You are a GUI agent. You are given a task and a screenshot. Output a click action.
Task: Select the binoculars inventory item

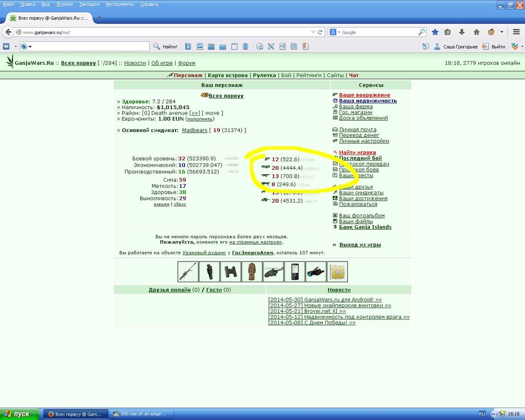pos(230,272)
